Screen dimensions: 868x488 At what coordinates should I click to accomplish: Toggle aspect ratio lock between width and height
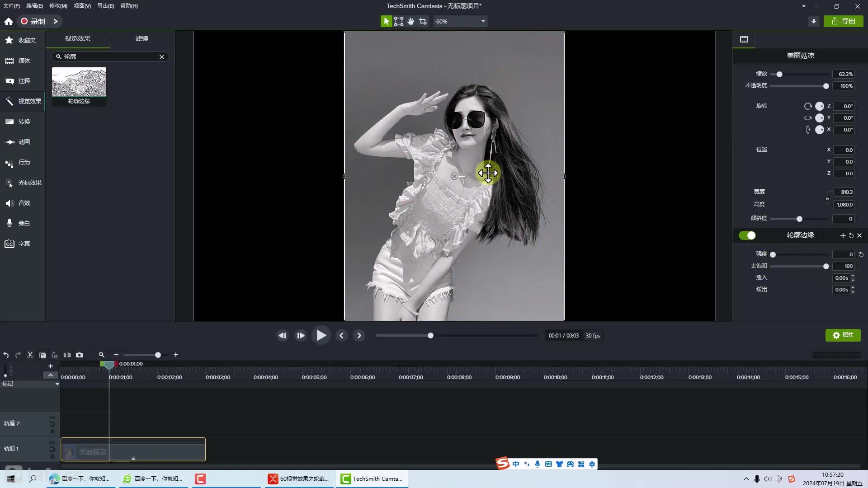(827, 198)
